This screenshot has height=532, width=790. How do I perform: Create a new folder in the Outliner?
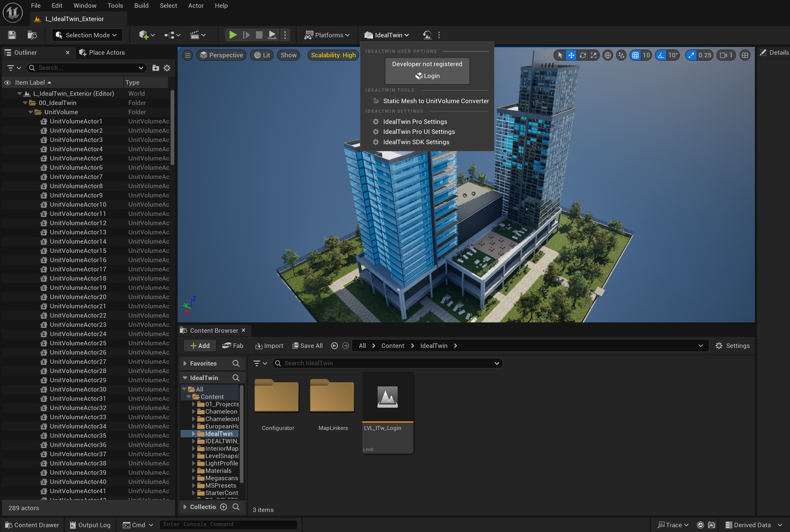click(x=156, y=68)
